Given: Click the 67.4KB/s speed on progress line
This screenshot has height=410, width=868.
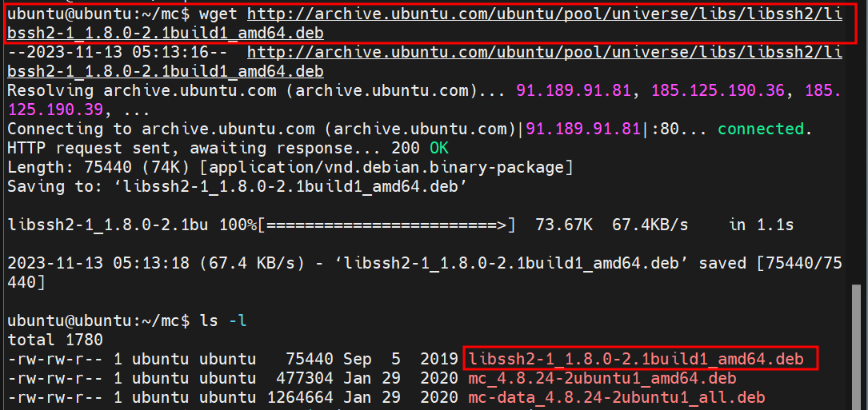Looking at the screenshot, I should pos(650,225).
